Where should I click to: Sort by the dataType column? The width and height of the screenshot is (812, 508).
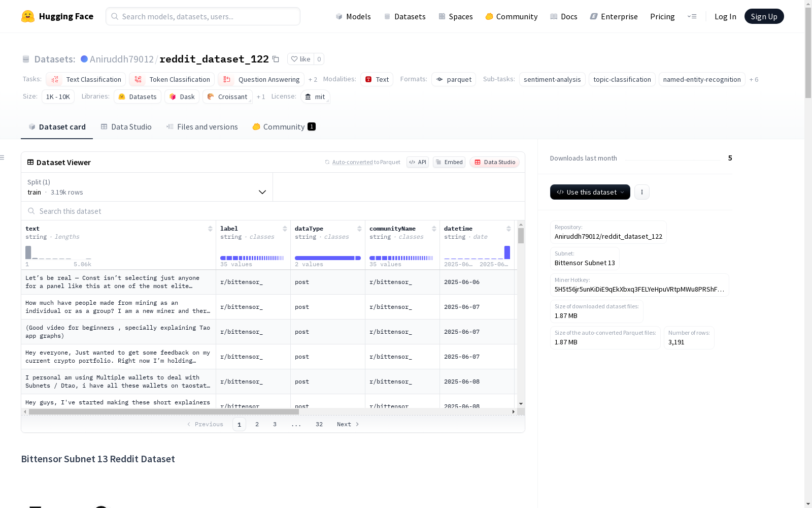tap(359, 229)
